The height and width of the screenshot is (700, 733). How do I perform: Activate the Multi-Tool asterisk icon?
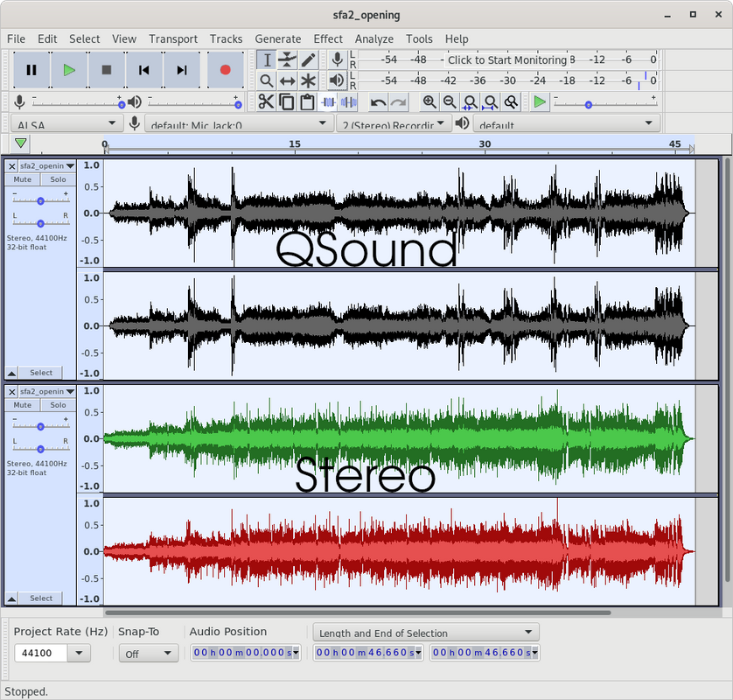(308, 80)
